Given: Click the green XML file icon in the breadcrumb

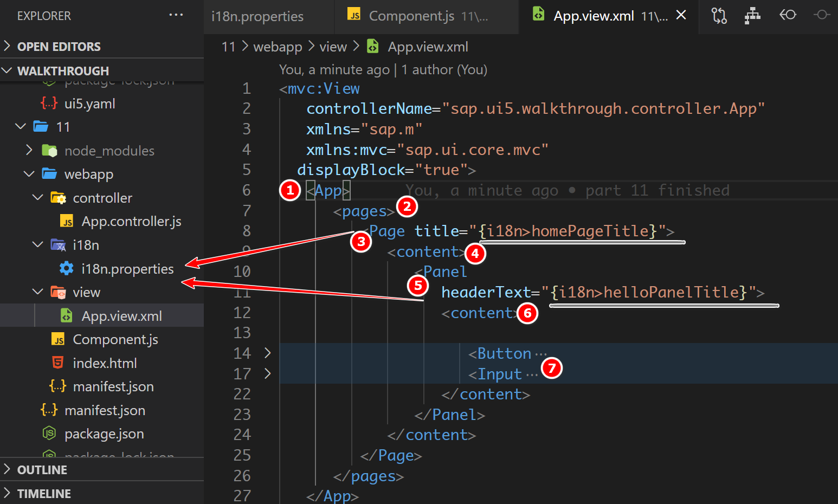Looking at the screenshot, I should tap(372, 46).
